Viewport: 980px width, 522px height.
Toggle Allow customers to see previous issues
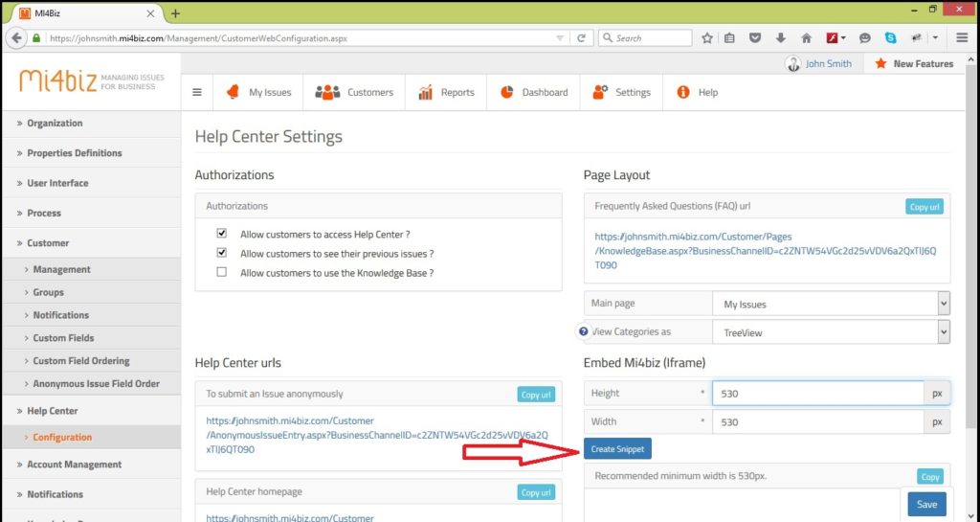click(222, 253)
